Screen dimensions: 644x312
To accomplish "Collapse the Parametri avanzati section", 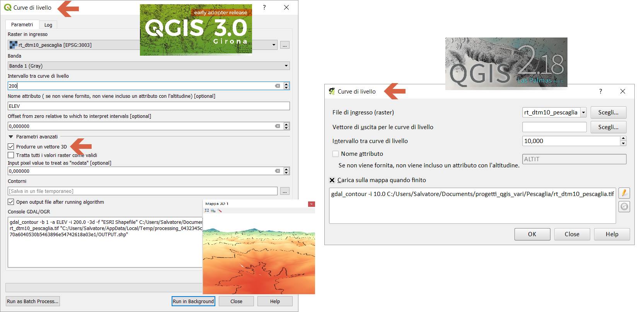I will pos(10,136).
